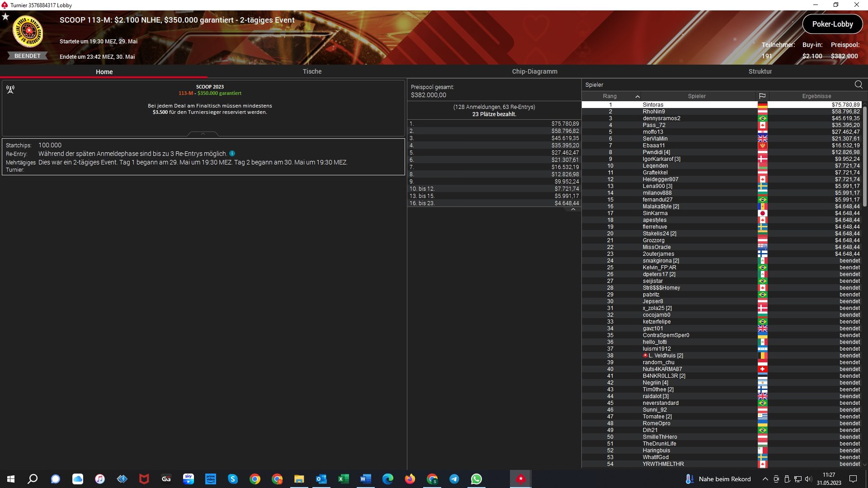
Task: Select player moffo13 row
Action: click(722, 132)
